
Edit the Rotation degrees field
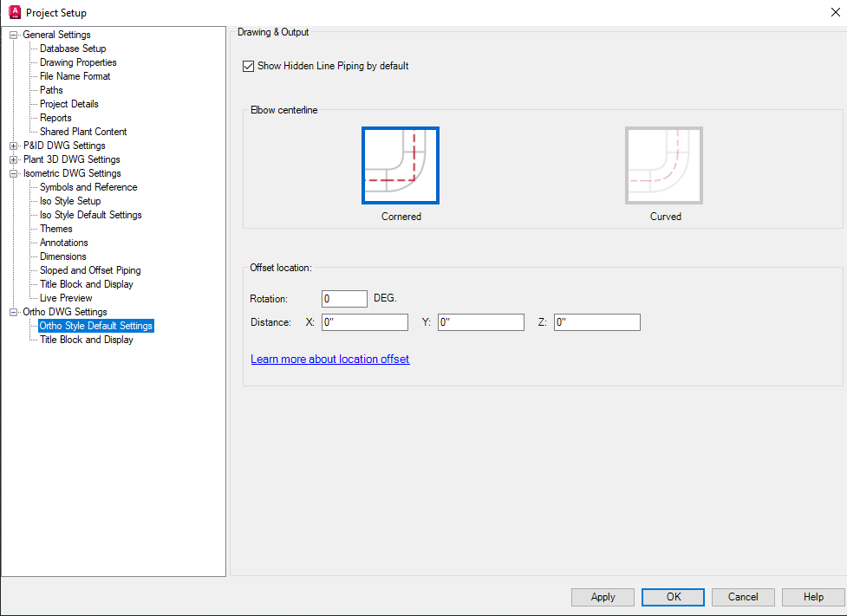pos(344,297)
